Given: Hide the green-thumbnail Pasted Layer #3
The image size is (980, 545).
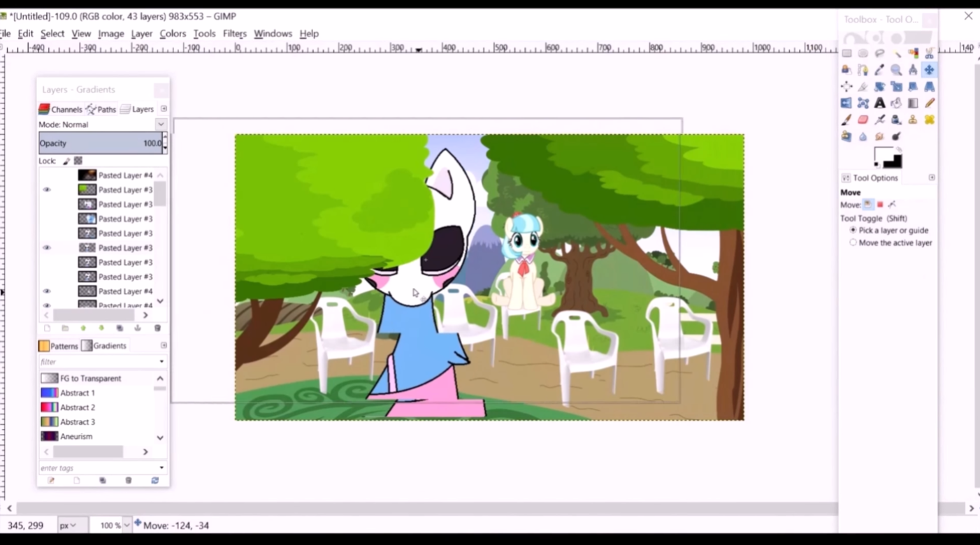Looking at the screenshot, I should pos(47,190).
